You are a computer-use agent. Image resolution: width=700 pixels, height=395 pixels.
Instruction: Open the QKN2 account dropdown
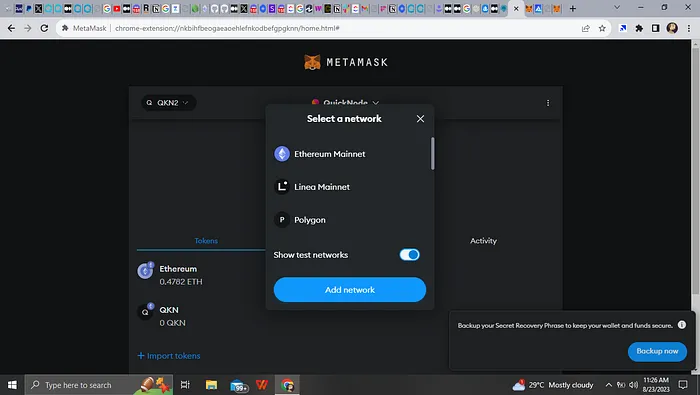point(168,103)
